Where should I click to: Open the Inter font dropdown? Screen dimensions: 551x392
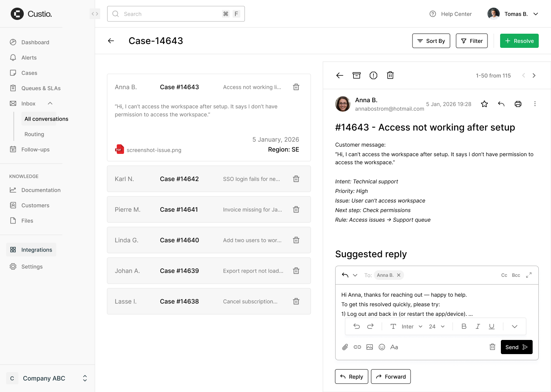(x=412, y=327)
